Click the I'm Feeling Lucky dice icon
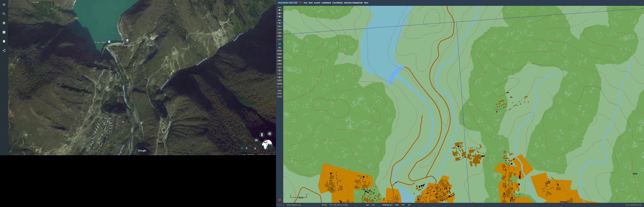This screenshot has height=207, width=644. click(4, 32)
